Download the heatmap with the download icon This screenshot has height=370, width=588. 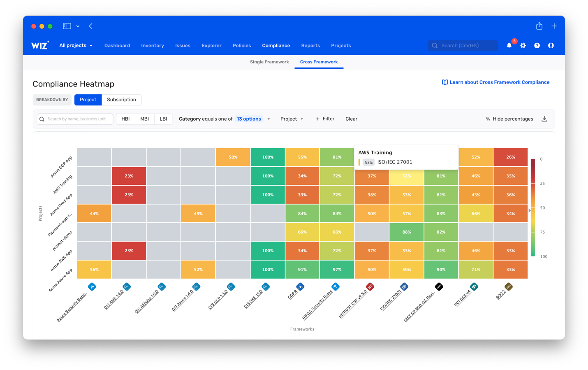tap(544, 119)
